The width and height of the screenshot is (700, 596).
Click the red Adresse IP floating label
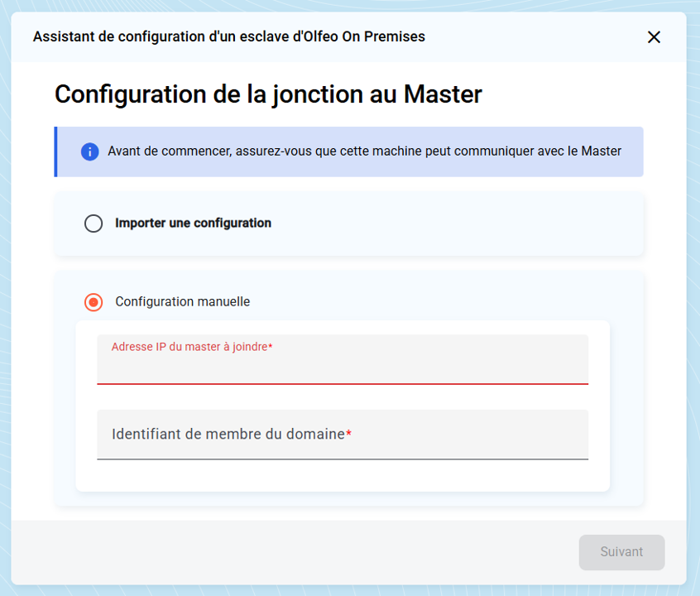pyautogui.click(x=189, y=347)
